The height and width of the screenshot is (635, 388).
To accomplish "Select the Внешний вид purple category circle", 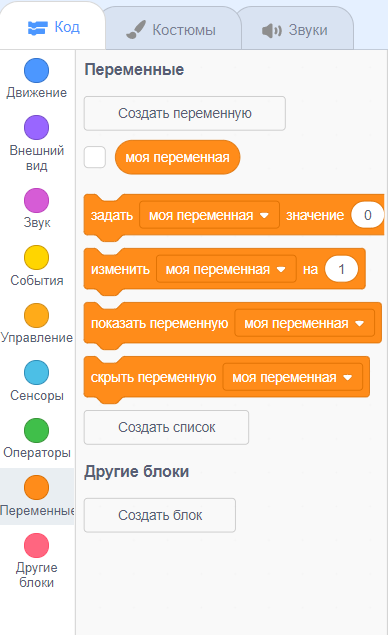I will tap(36, 127).
